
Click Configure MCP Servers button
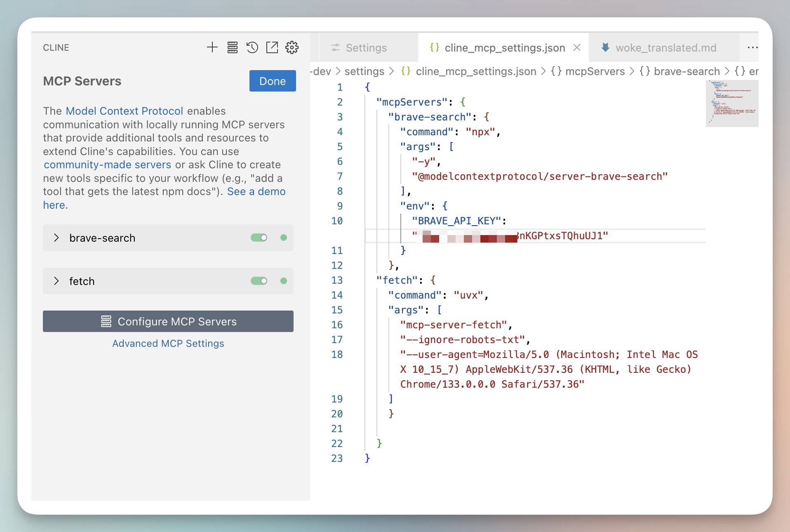(168, 321)
